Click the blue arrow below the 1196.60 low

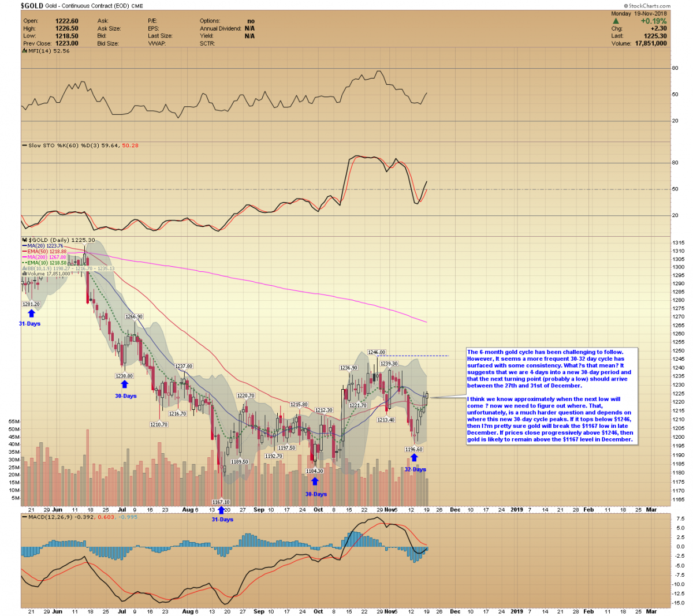pyautogui.click(x=414, y=458)
